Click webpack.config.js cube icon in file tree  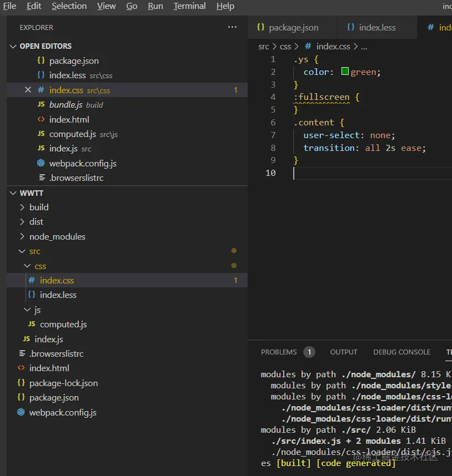tap(21, 412)
